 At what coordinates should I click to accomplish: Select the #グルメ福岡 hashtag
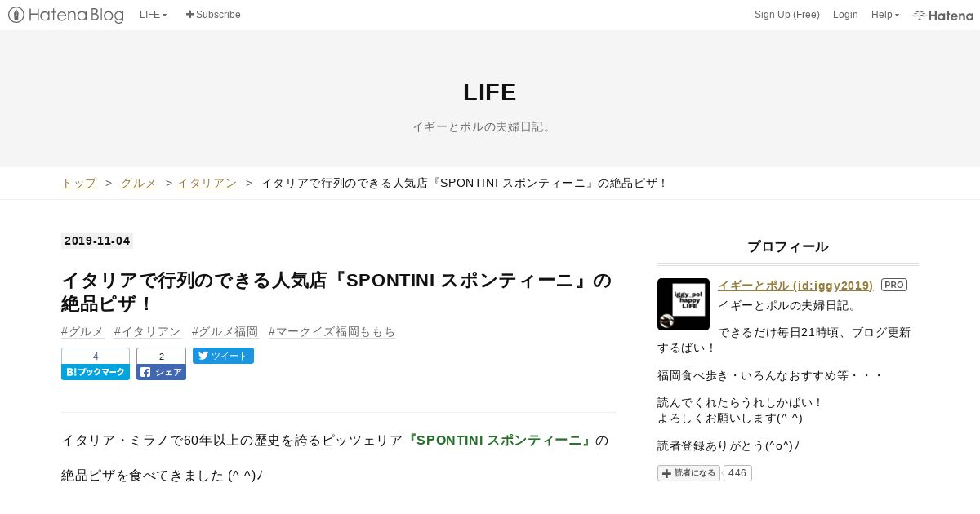(225, 331)
